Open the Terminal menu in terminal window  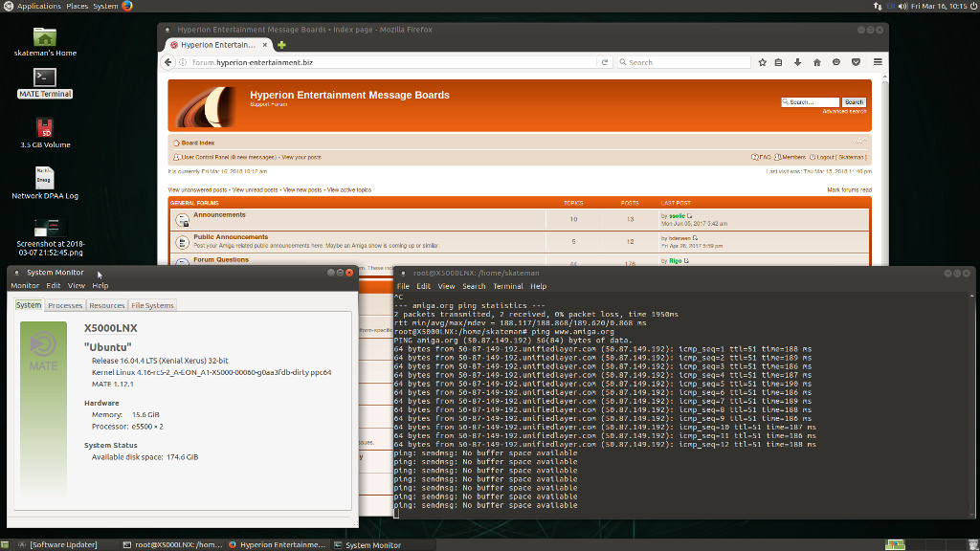508,286
